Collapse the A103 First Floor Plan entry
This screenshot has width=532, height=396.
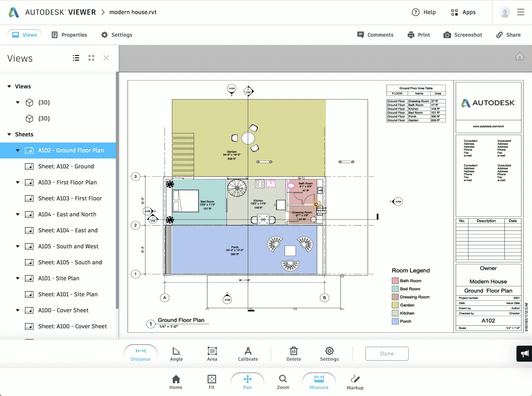tap(17, 182)
